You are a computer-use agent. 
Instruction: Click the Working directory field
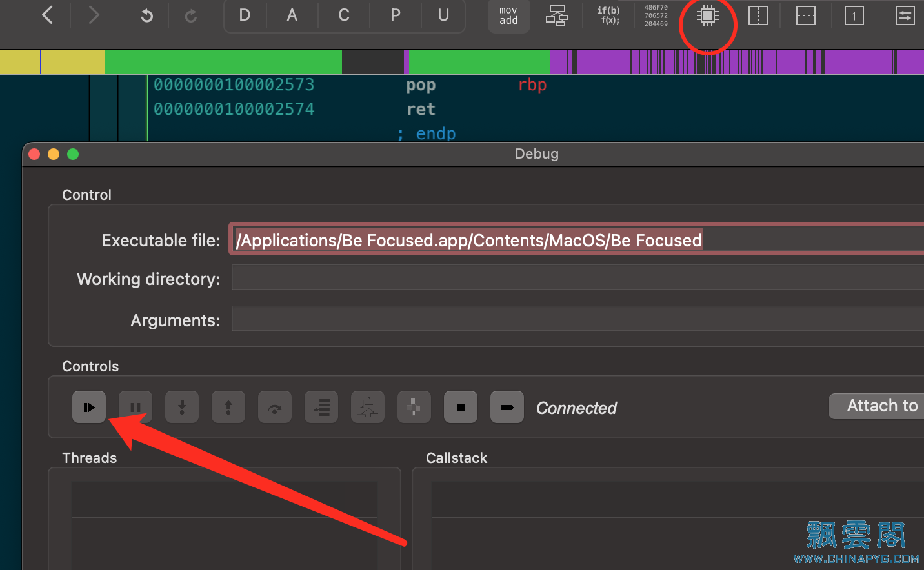[577, 277]
